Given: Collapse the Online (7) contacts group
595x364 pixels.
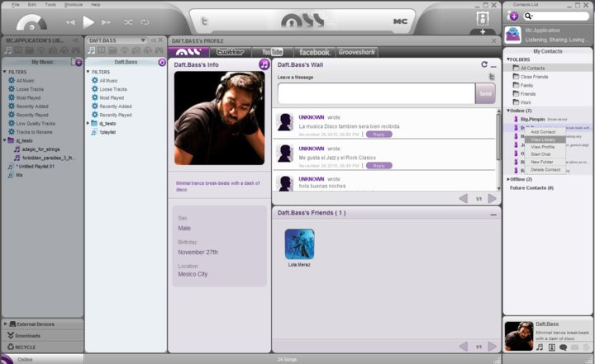Looking at the screenshot, I should coord(508,111).
